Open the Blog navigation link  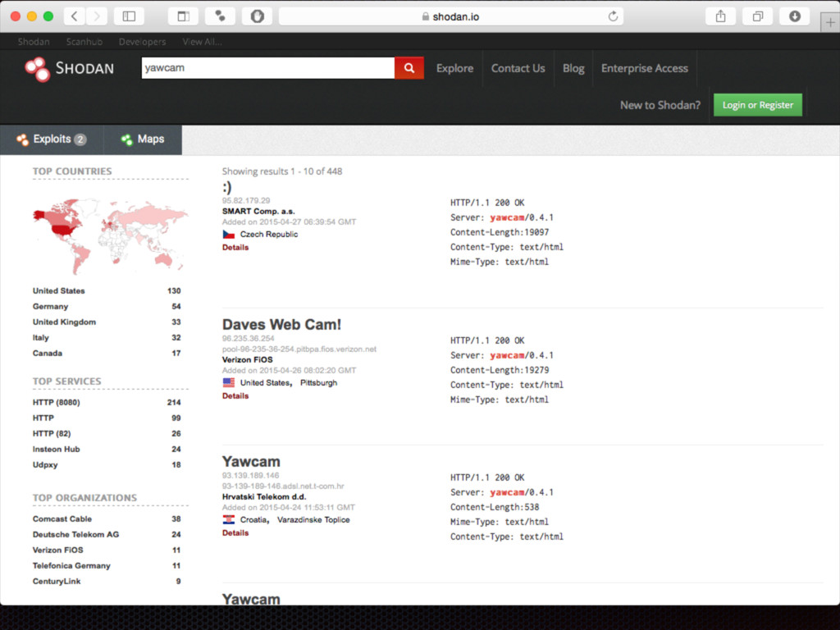[x=573, y=69]
